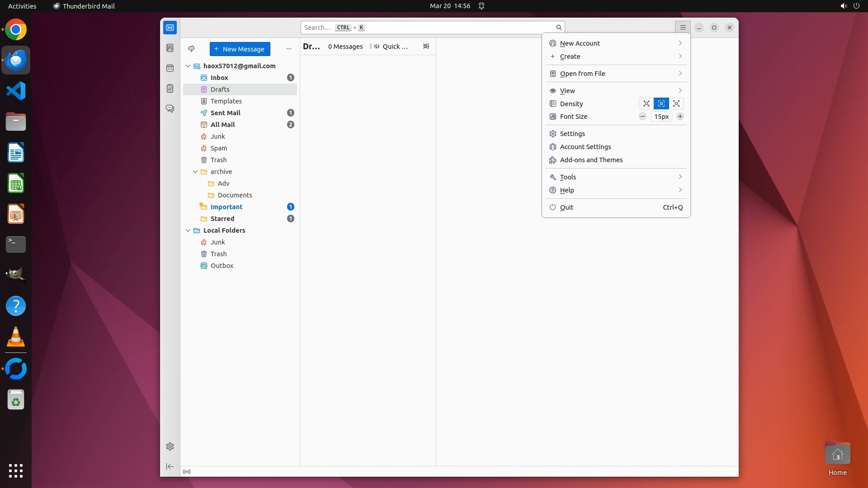Image resolution: width=868 pixels, height=488 pixels.
Task: Select relaxed density option
Action: [x=676, y=103]
